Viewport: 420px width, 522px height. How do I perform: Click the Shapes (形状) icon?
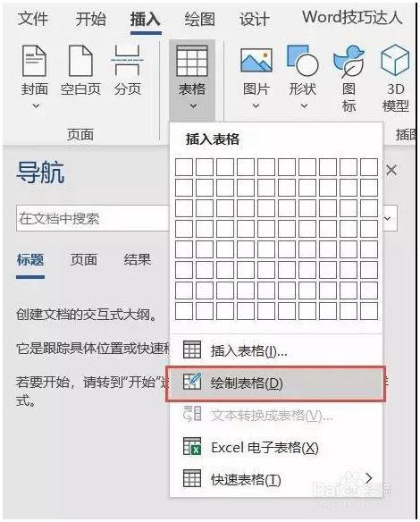(303, 61)
